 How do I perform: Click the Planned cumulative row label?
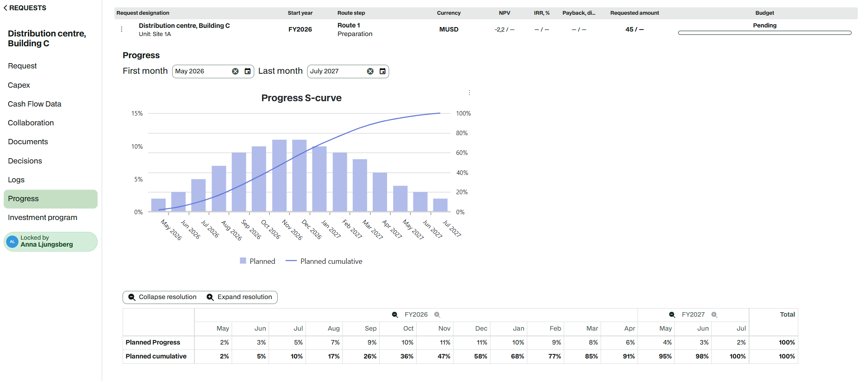(x=156, y=356)
